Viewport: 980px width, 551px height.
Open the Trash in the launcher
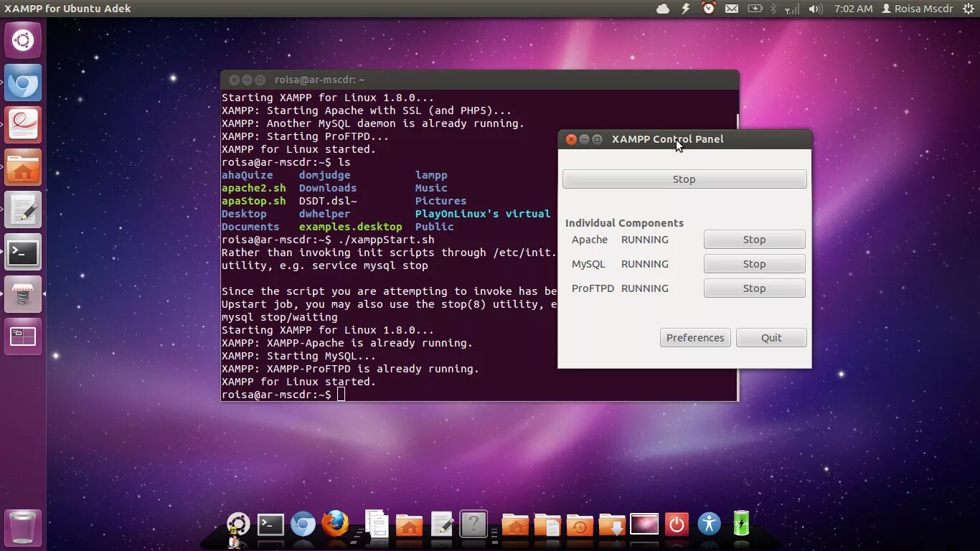coord(23,528)
